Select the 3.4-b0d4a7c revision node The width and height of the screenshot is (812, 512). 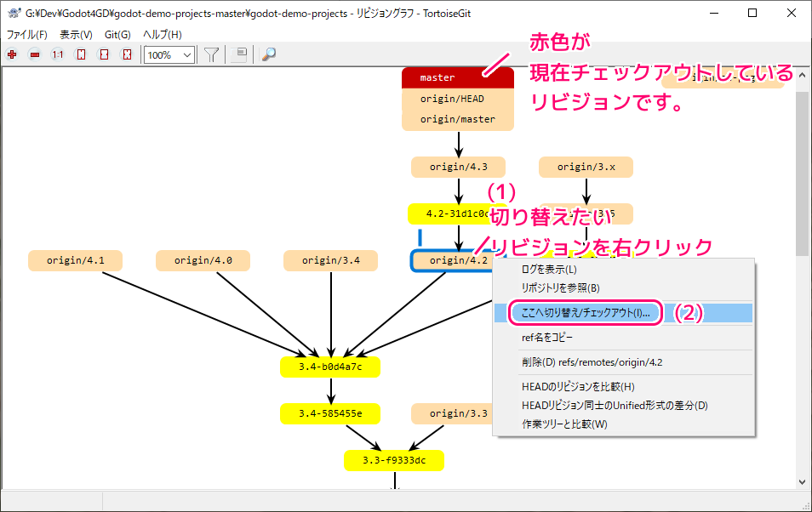coord(330,367)
